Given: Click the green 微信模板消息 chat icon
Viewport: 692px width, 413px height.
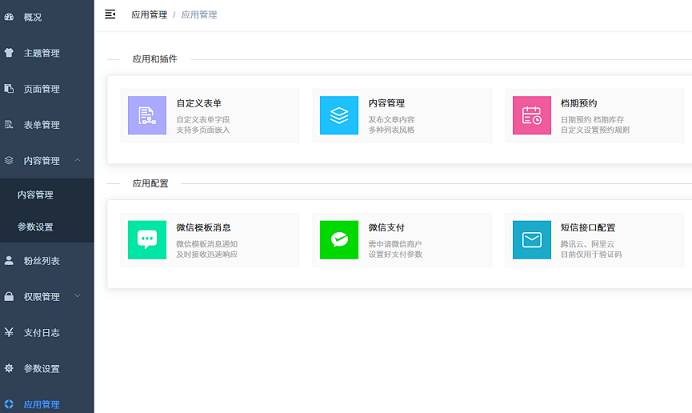Looking at the screenshot, I should click(x=147, y=240).
